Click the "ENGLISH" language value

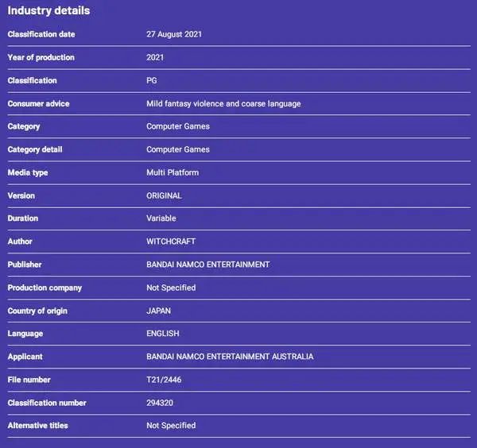163,334
